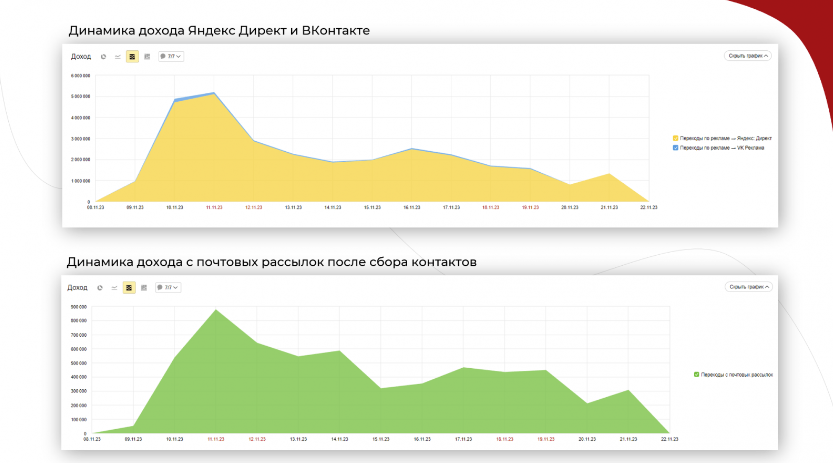
Task: Open the 7/7 dropdown in top chart
Action: click(170, 57)
